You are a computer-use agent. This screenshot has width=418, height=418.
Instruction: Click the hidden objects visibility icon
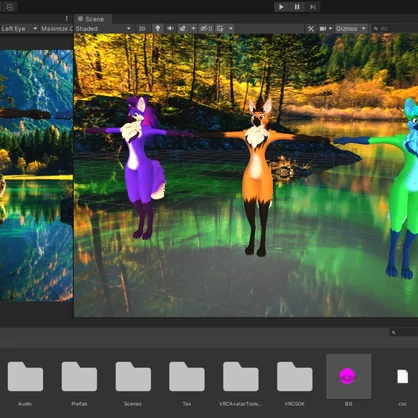(206, 29)
